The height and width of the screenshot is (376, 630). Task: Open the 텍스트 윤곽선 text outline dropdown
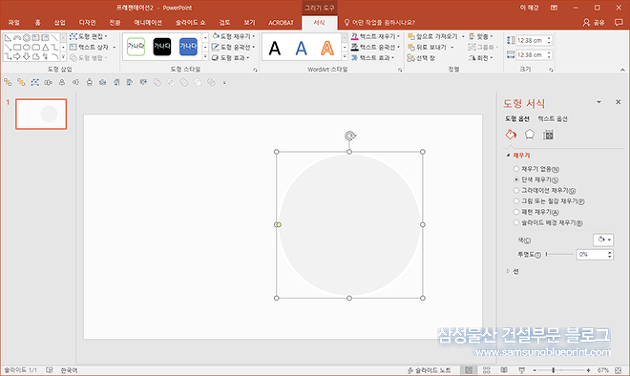(375, 47)
